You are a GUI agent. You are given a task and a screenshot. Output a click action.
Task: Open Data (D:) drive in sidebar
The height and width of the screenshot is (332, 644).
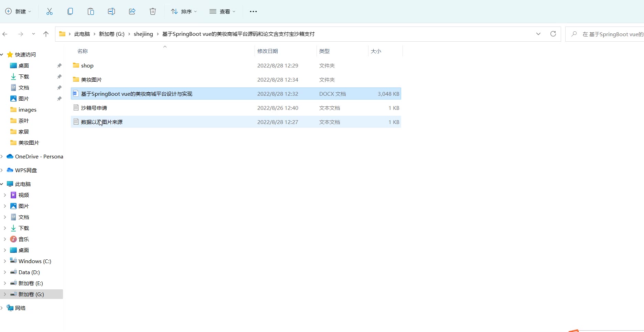pos(29,272)
